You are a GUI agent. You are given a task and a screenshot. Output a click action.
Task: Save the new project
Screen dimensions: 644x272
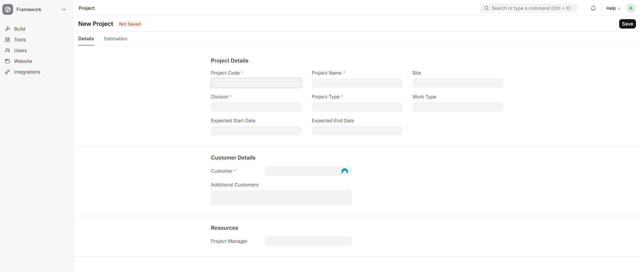627,24
